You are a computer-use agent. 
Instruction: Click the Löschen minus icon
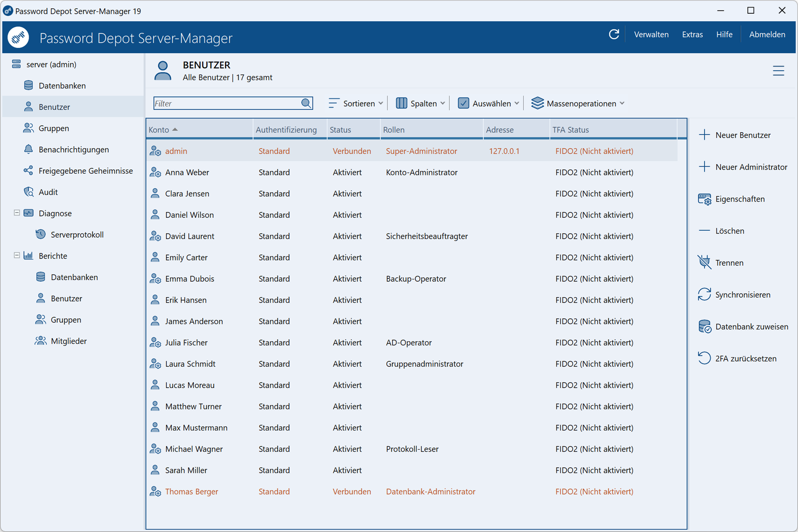704,231
